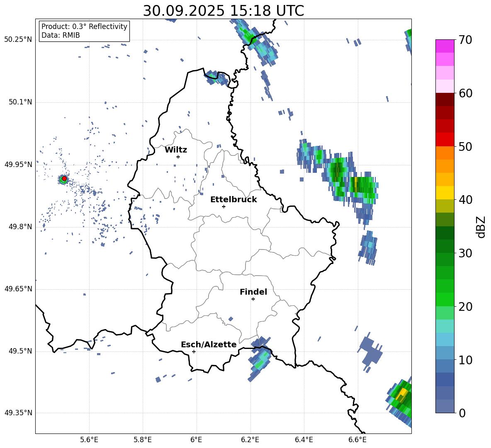Click the 6.2°E longitude label

point(250,440)
